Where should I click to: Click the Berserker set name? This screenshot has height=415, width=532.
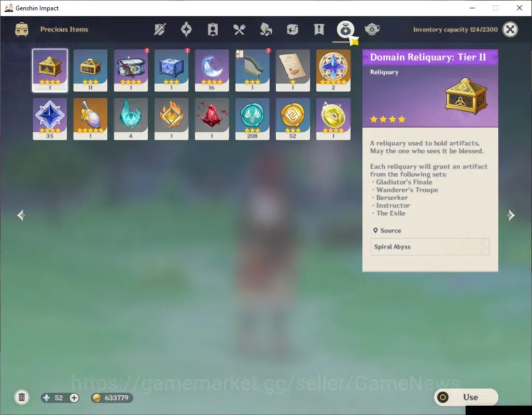(x=392, y=198)
